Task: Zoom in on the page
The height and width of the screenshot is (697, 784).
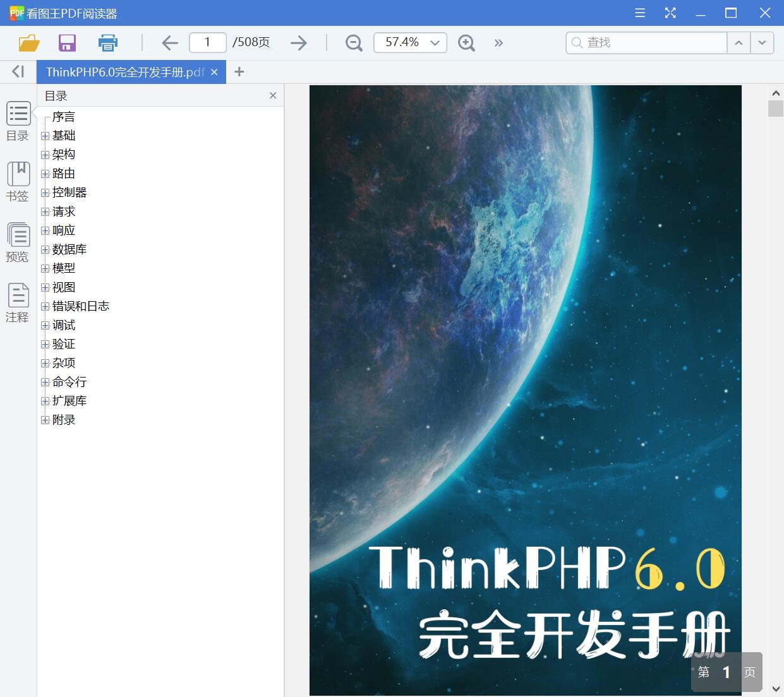Action: point(466,42)
